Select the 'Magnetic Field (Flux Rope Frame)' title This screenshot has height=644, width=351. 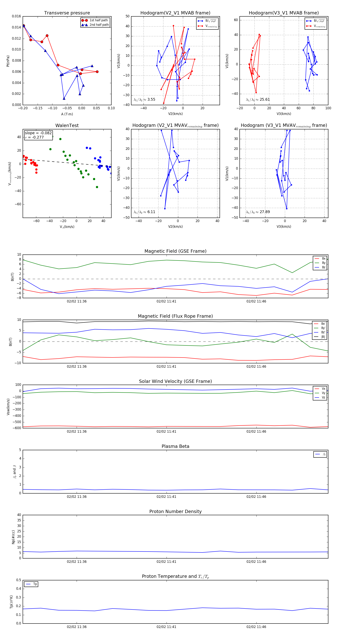pyautogui.click(x=175, y=316)
